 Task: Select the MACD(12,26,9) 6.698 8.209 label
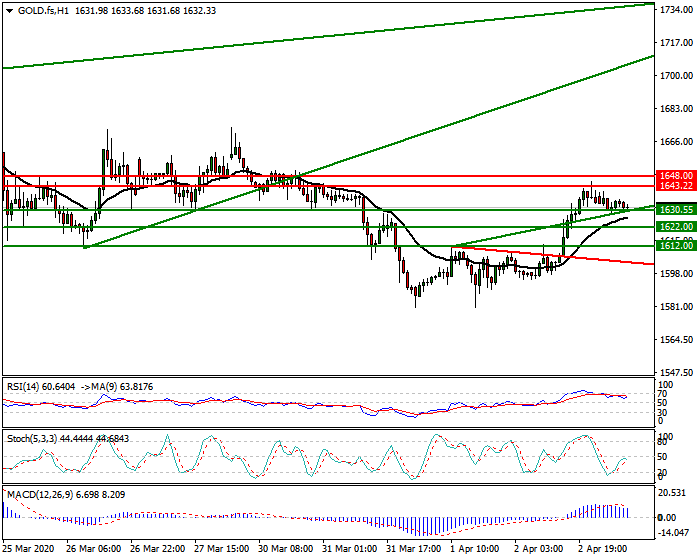coord(66,495)
